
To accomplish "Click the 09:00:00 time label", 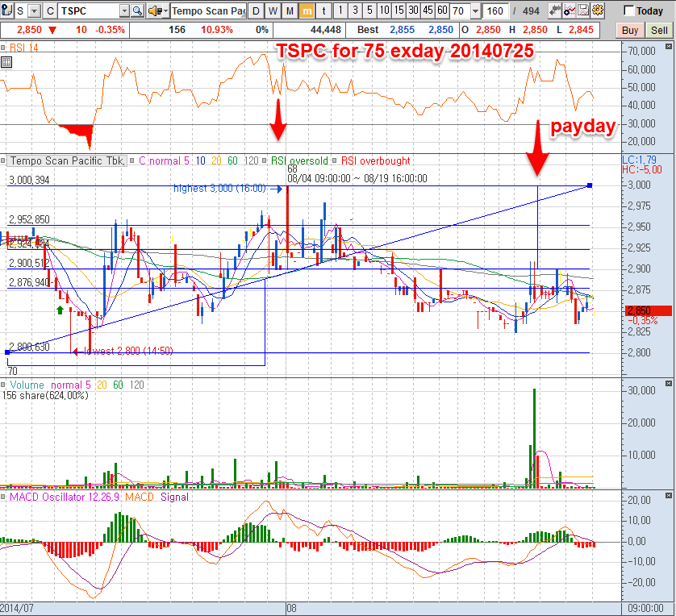I will [x=645, y=608].
